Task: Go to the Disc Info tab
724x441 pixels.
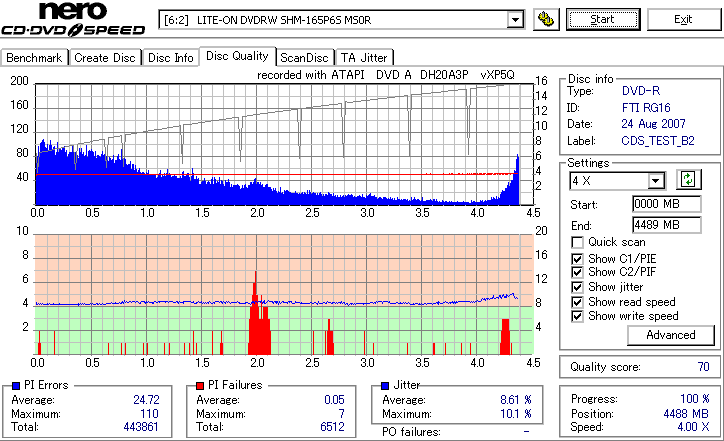Action: pyautogui.click(x=170, y=58)
